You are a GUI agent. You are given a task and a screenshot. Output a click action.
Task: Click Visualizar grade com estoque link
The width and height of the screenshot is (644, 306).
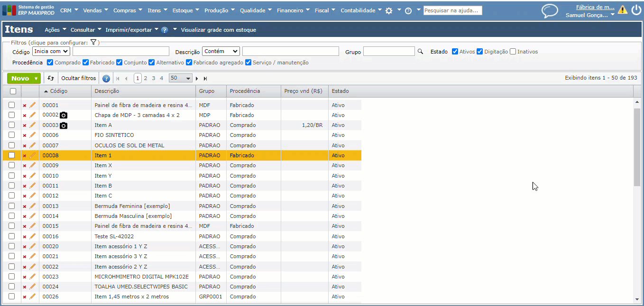[218, 30]
